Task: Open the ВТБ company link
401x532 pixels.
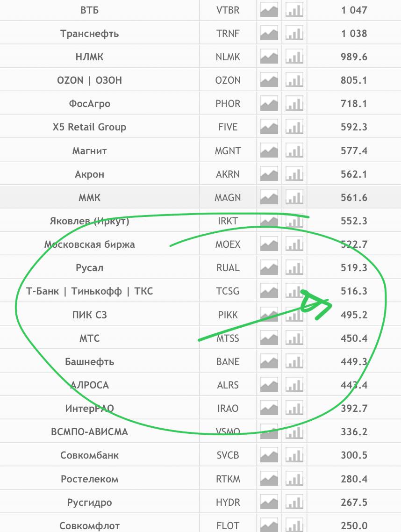Action: (90, 10)
